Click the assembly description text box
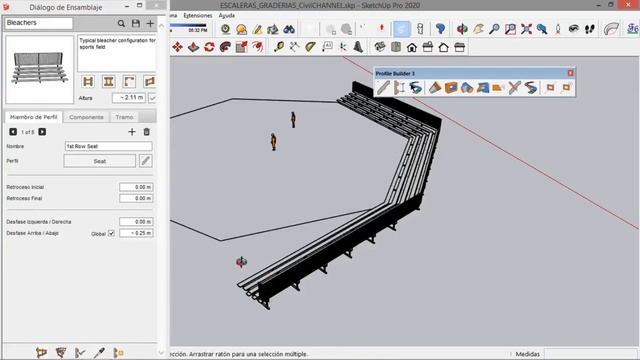Image resolution: width=640 pixels, height=360 pixels. (117, 53)
